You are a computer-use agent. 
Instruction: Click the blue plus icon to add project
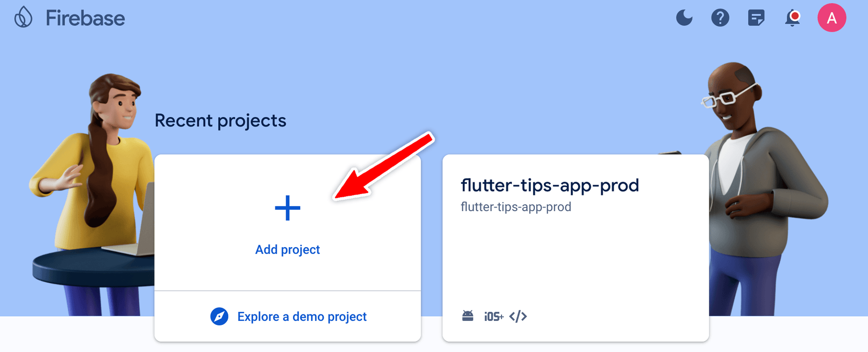(x=288, y=207)
